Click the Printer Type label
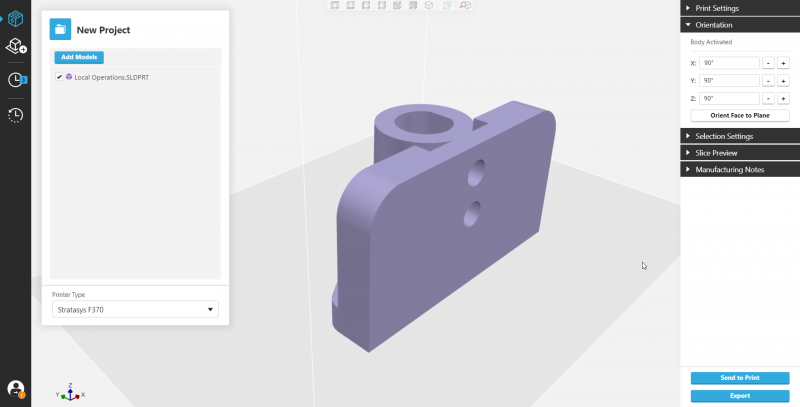The image size is (800, 407). pyautogui.click(x=68, y=294)
